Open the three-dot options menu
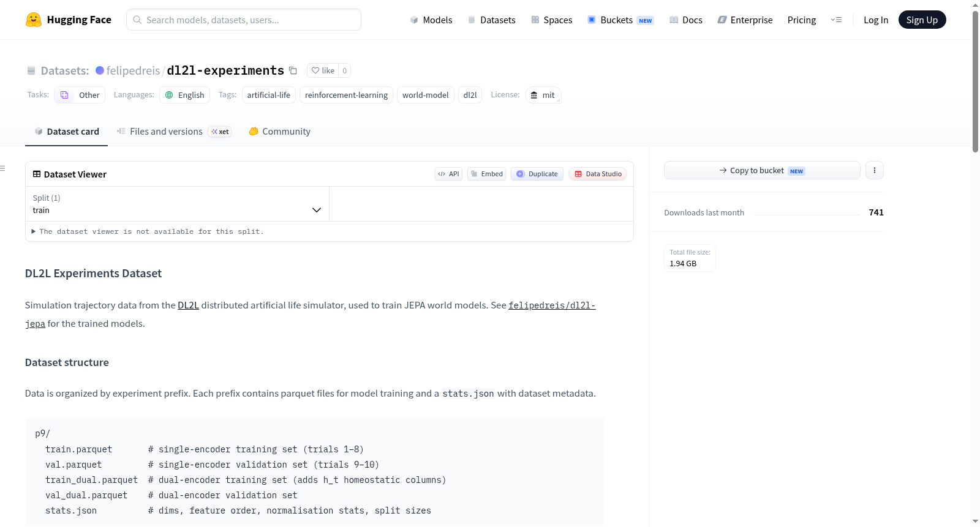The width and height of the screenshot is (980, 527). [x=875, y=170]
